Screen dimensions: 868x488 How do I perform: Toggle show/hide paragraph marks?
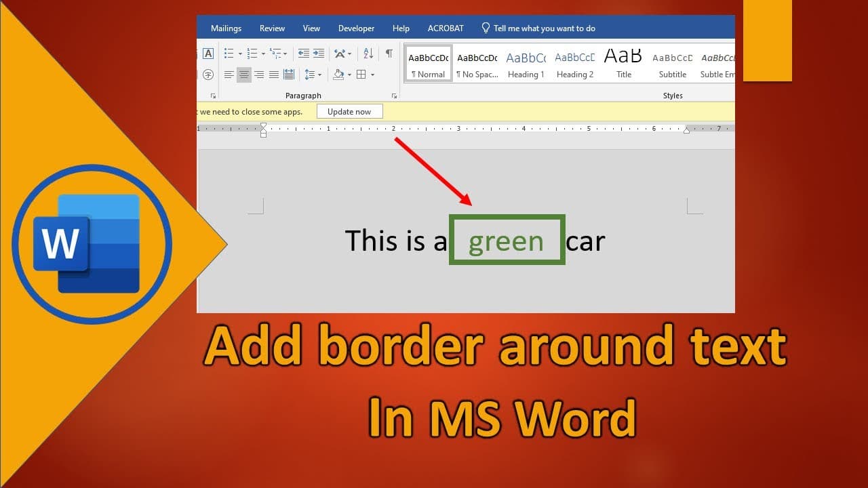389,53
